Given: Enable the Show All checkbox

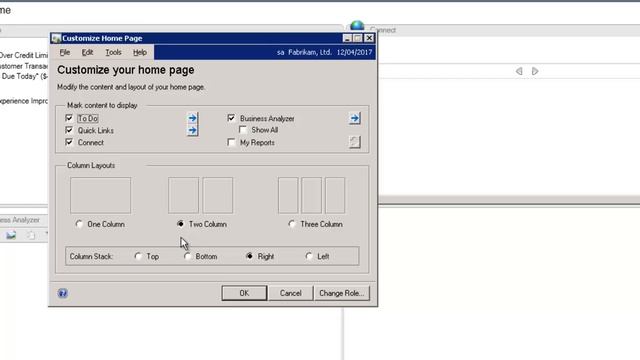Looking at the screenshot, I should (243, 130).
